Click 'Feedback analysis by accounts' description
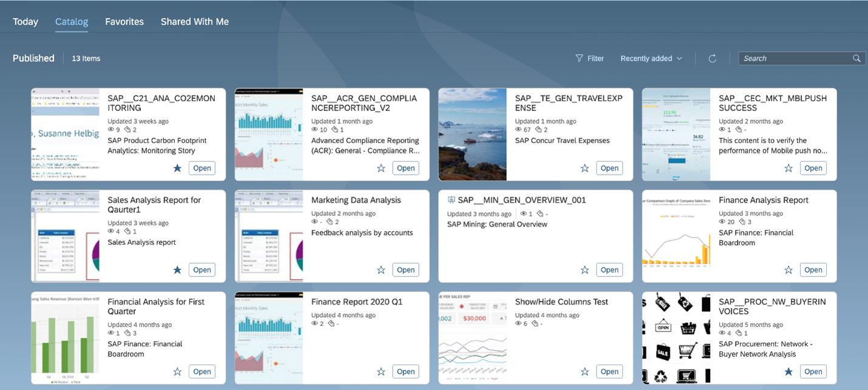This screenshot has height=390, width=868. pos(362,233)
